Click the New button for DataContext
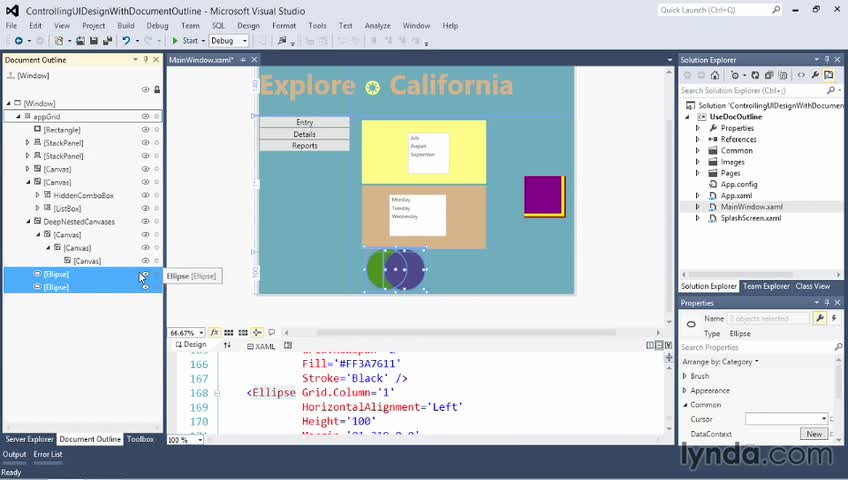The width and height of the screenshot is (848, 480). coord(814,434)
